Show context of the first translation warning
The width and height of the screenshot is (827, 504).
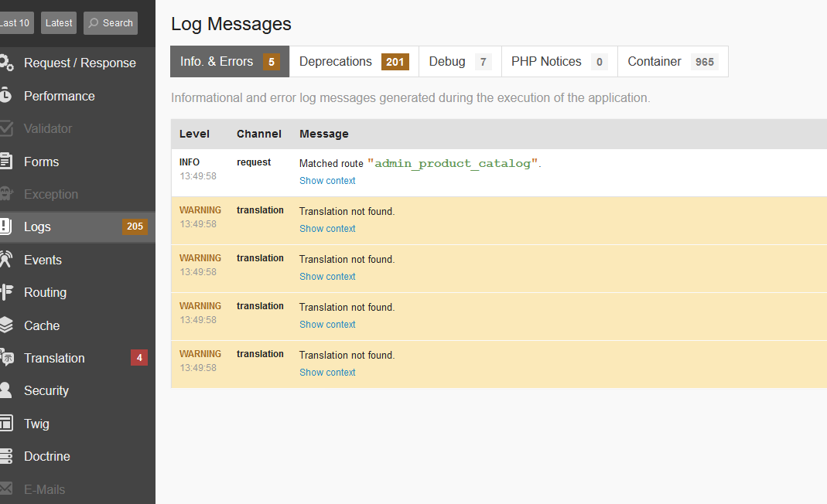pyautogui.click(x=327, y=229)
